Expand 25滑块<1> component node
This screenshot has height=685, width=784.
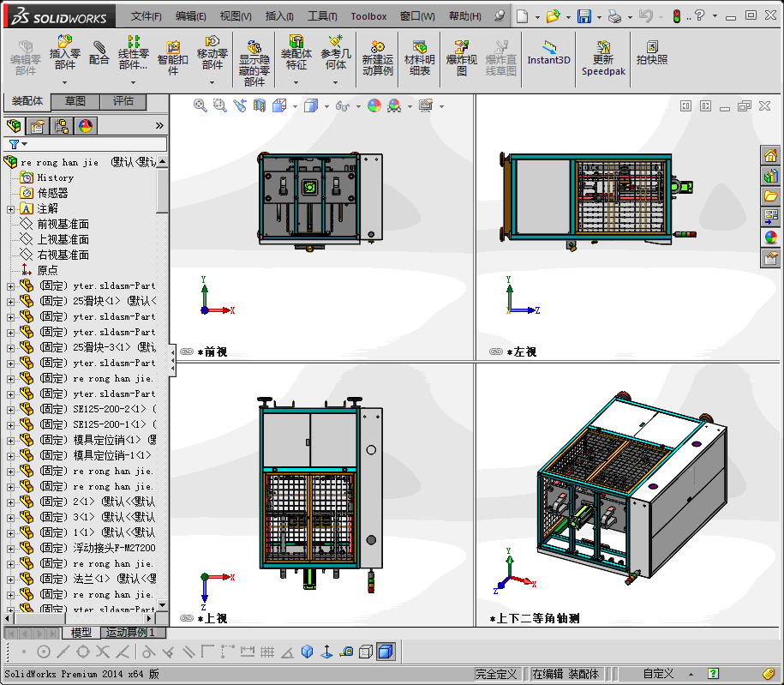tap(10, 302)
